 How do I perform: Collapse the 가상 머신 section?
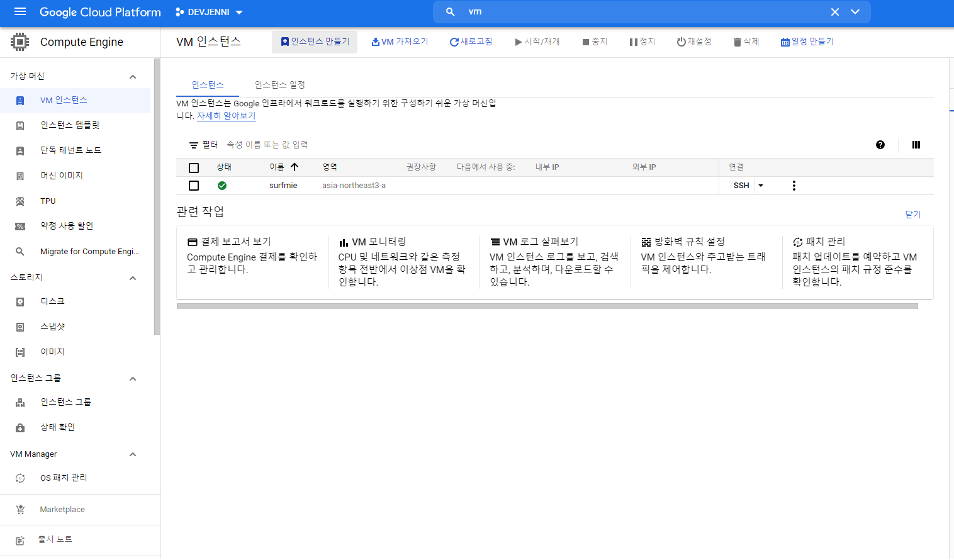(133, 77)
